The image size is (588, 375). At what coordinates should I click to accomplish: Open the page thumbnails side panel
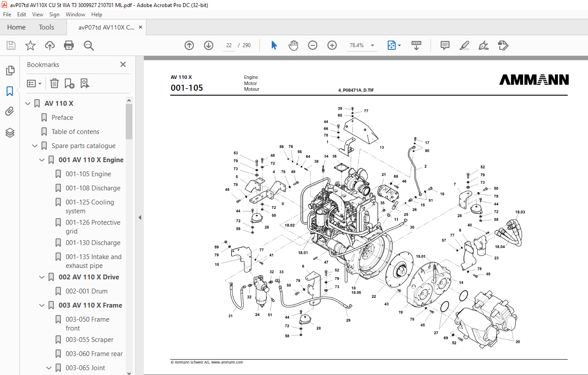point(10,71)
